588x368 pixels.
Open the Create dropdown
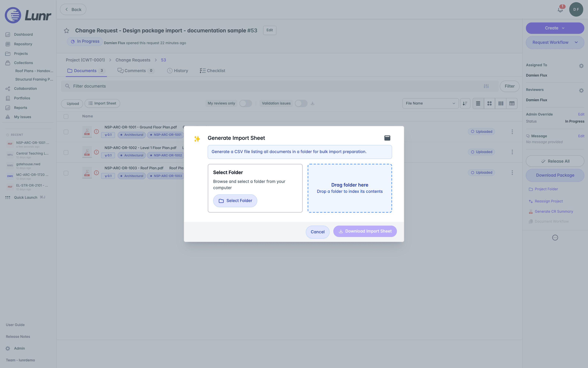[555, 28]
